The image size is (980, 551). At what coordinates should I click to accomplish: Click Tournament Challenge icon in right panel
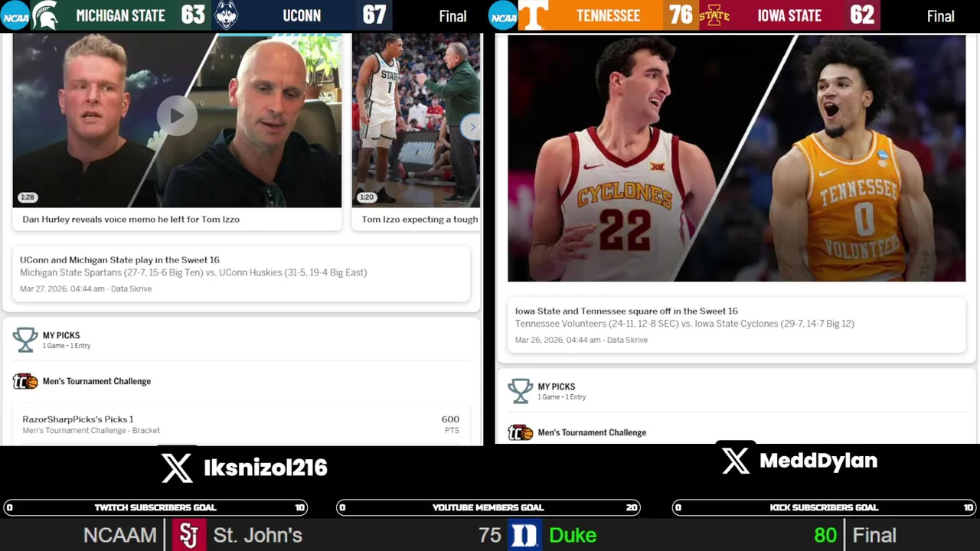(x=521, y=432)
